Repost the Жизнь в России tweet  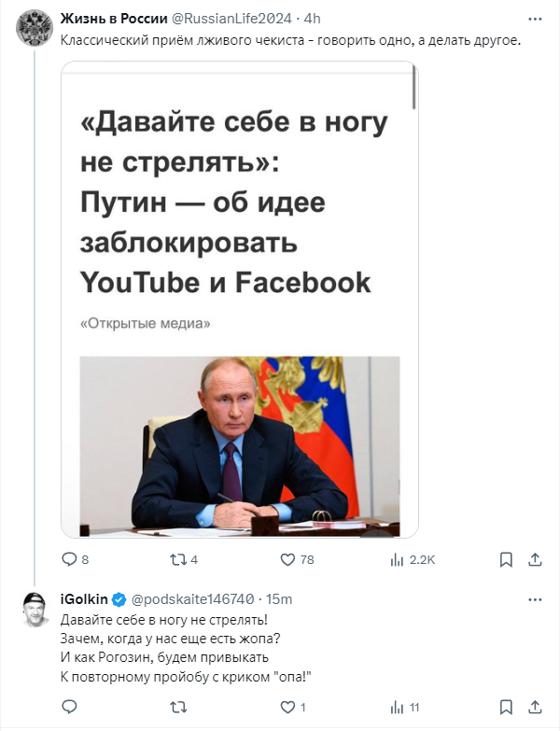184,559
